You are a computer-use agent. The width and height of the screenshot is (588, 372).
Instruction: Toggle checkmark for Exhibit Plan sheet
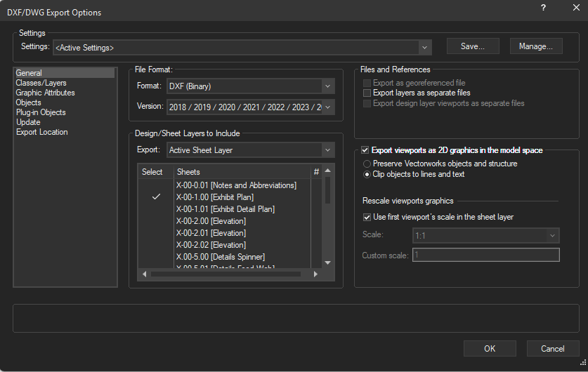[156, 197]
